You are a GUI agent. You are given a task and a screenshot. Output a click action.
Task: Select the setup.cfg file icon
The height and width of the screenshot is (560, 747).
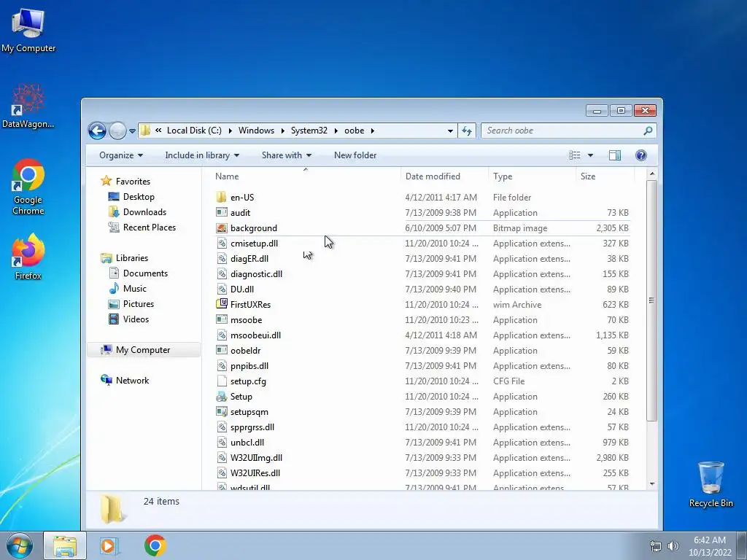point(222,381)
